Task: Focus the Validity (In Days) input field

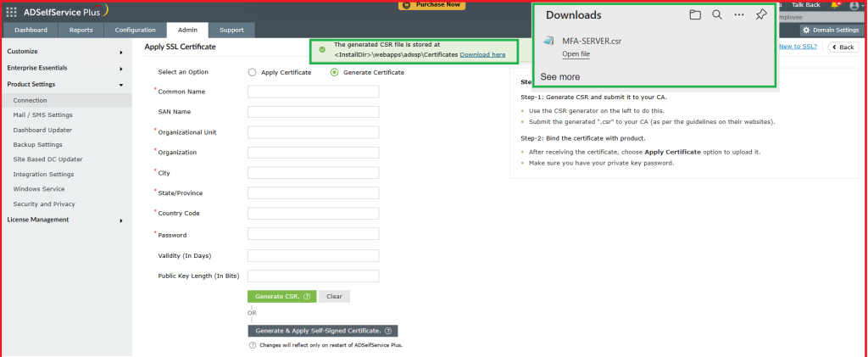Action: click(314, 256)
